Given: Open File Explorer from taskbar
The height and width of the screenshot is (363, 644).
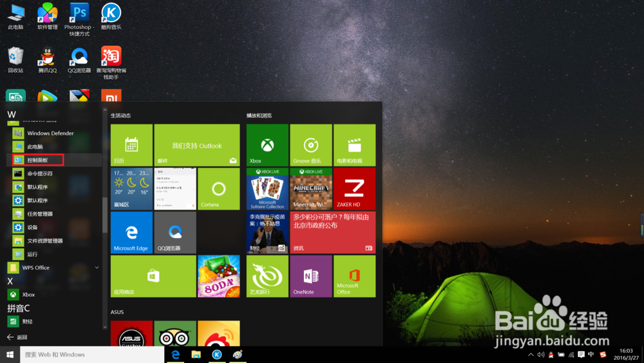Looking at the screenshot, I should point(196,355).
